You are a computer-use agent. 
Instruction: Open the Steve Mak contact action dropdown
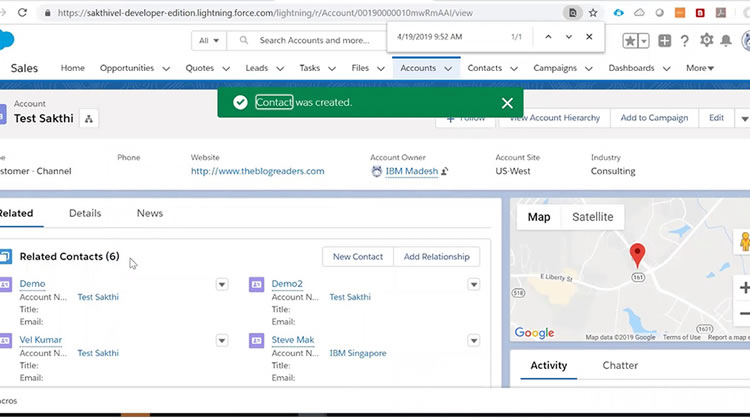[x=474, y=341]
